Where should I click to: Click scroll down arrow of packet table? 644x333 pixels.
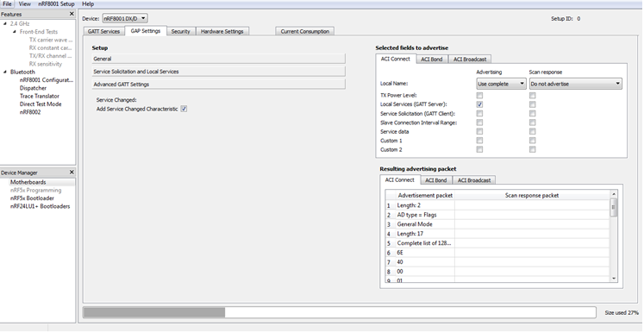tap(614, 279)
